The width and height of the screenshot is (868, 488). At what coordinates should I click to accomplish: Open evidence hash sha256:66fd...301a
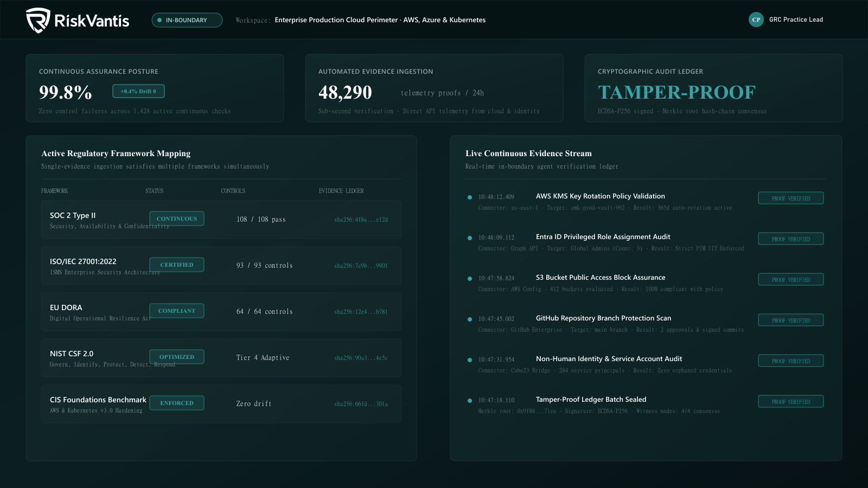click(x=361, y=404)
